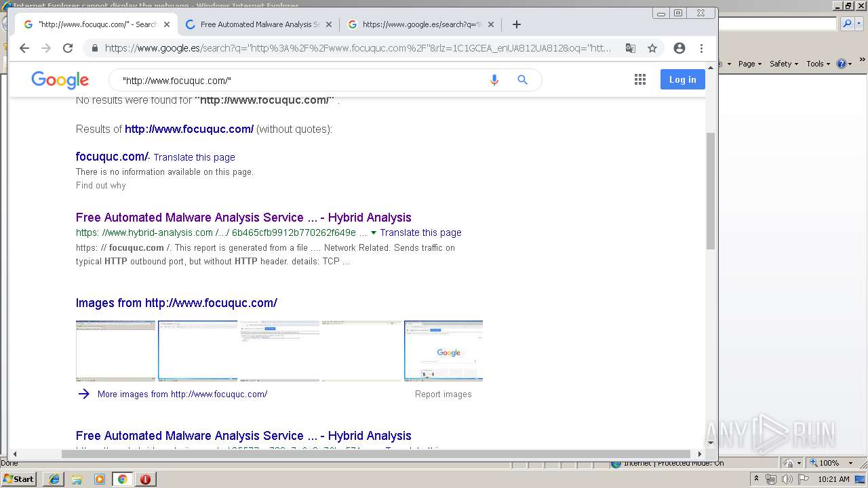Viewport: 868px width, 488px height.
Task: Click the horizontal scrollbar thumb in Chrome
Action: tap(376, 454)
